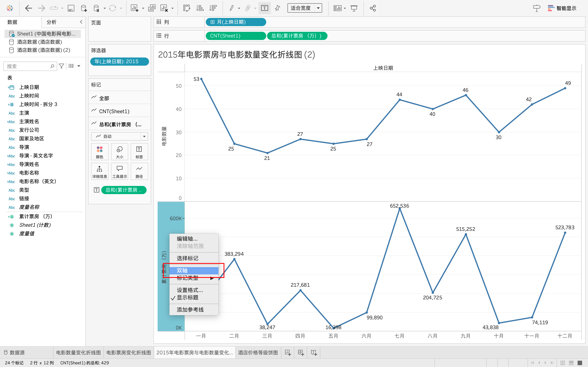Image resolution: width=588 pixels, height=367 pixels.
Task: Toggle the 显示标题 checked menu option
Action: click(x=187, y=298)
